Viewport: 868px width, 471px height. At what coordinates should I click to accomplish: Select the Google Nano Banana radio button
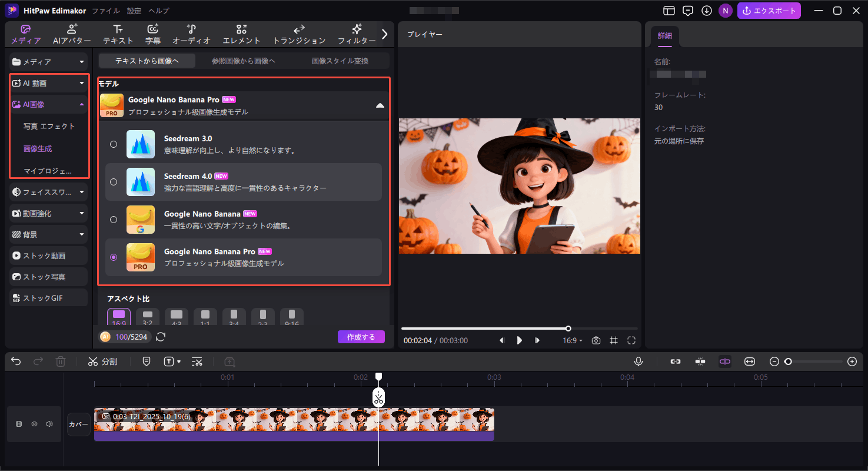tap(114, 220)
